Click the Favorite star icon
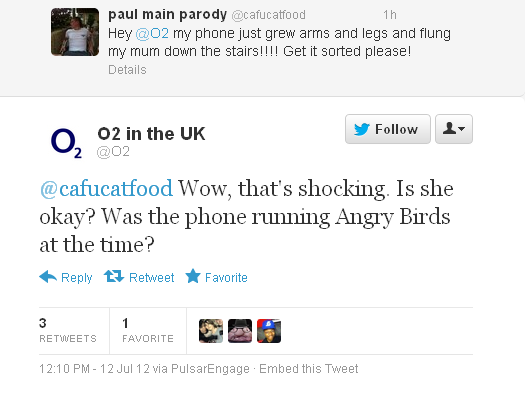This screenshot has height=396, width=526. coord(193,276)
